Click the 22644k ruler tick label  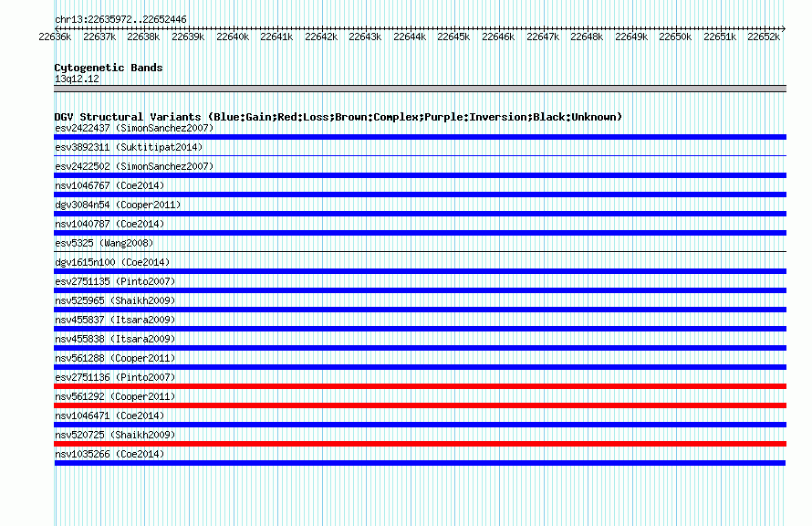pos(410,37)
